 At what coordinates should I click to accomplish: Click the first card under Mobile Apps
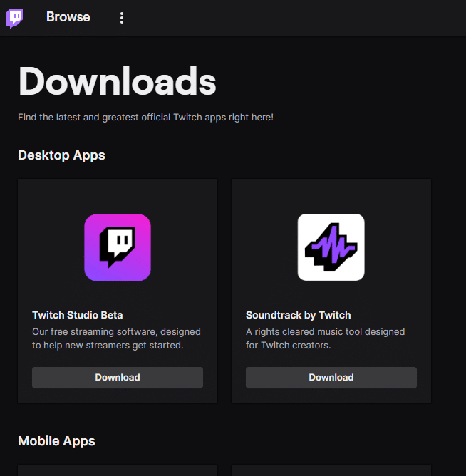pyautogui.click(x=118, y=470)
